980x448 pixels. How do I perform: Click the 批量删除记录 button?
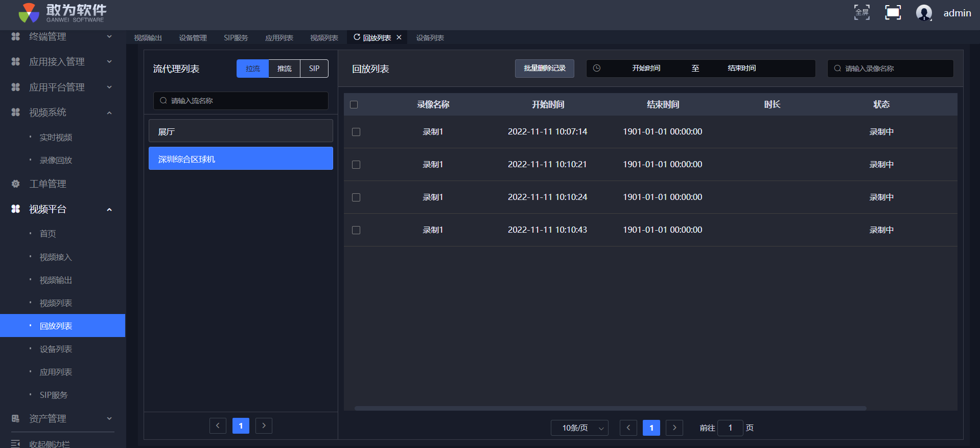[x=544, y=69]
